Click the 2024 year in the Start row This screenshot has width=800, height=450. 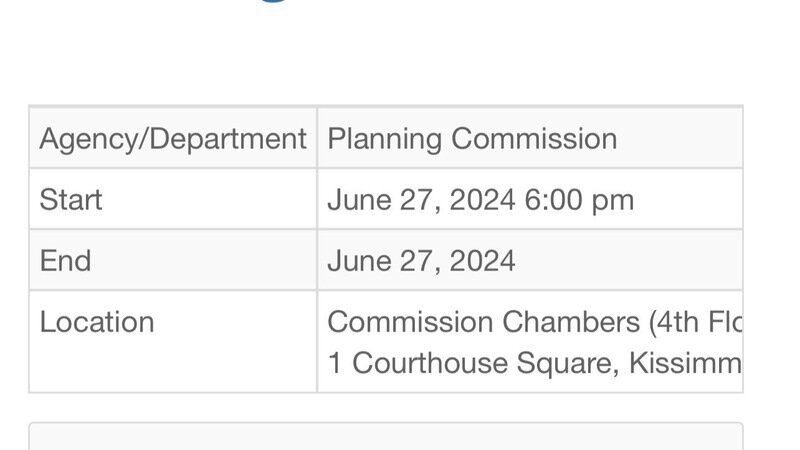click(482, 199)
